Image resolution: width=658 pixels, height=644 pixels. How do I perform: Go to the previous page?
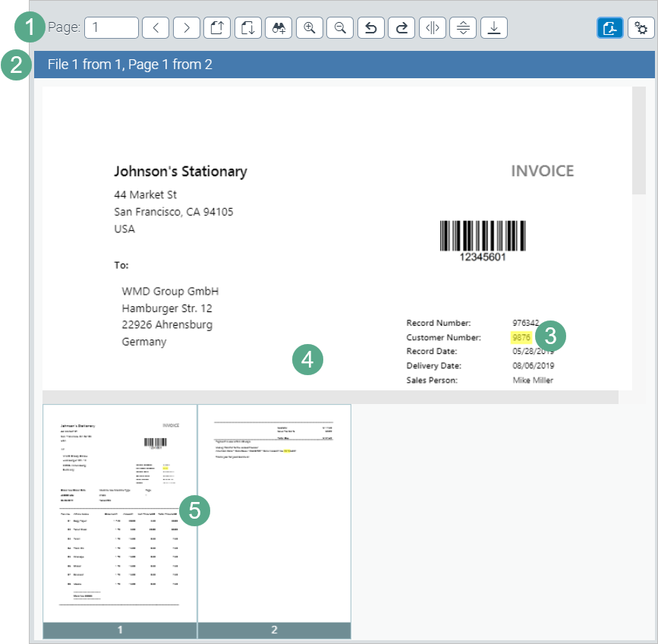pyautogui.click(x=156, y=27)
